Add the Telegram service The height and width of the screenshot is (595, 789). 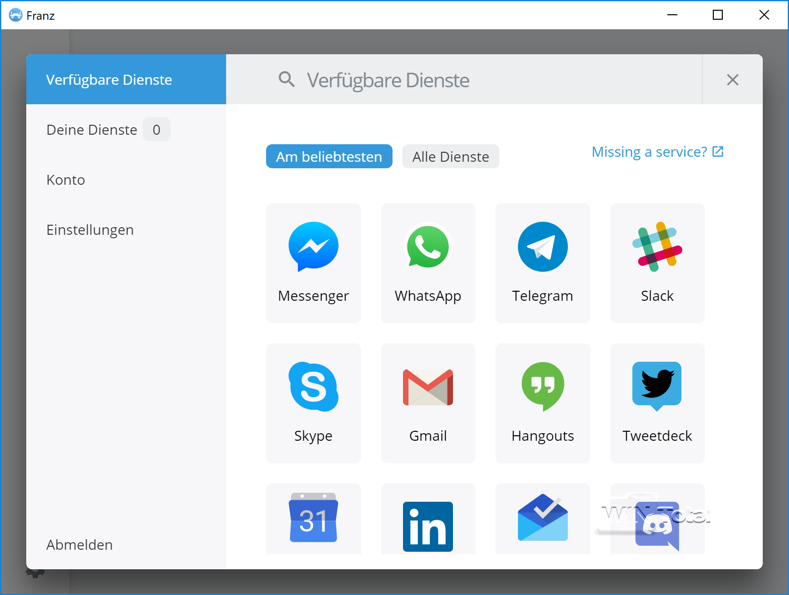point(542,263)
